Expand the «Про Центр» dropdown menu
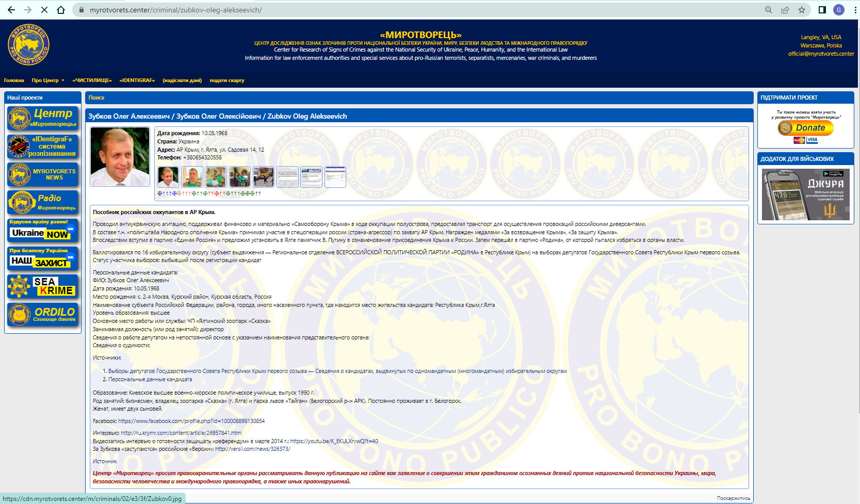This screenshot has width=860, height=504. pyautogui.click(x=48, y=80)
